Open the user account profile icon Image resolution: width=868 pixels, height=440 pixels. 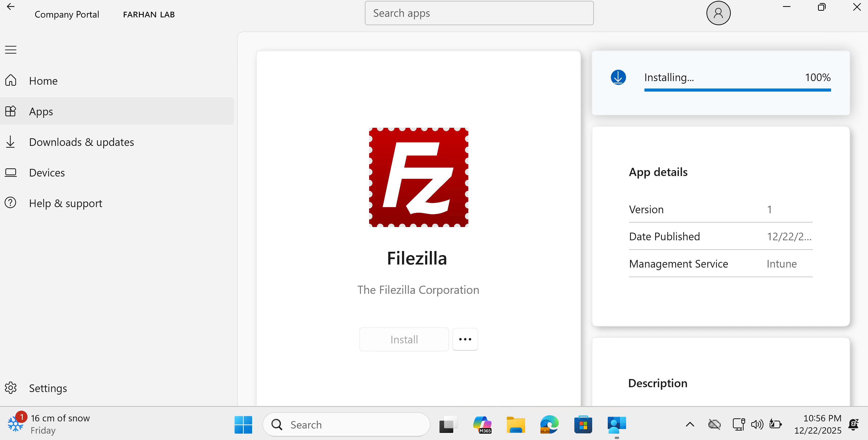(718, 13)
